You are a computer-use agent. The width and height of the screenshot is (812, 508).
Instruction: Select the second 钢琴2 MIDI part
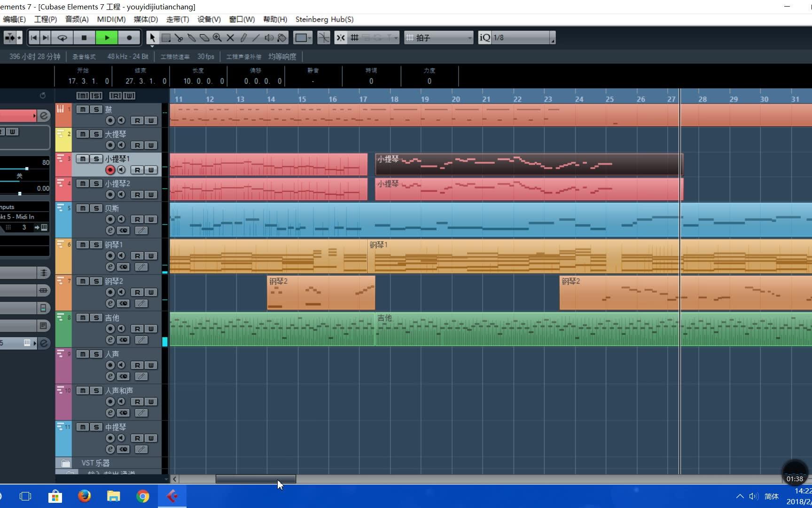[x=686, y=293]
